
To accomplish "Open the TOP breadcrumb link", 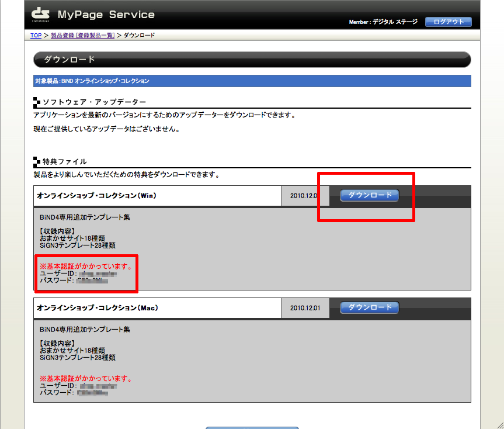I will [36, 36].
